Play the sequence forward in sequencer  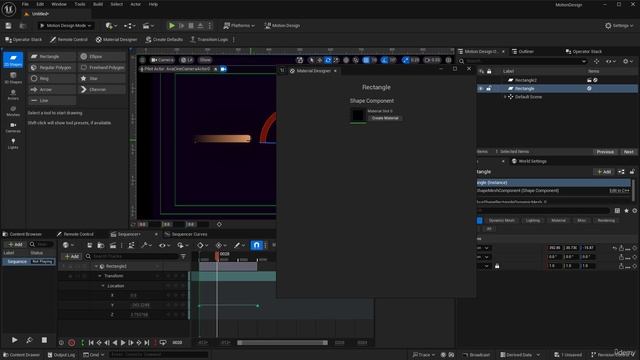tap(123, 343)
